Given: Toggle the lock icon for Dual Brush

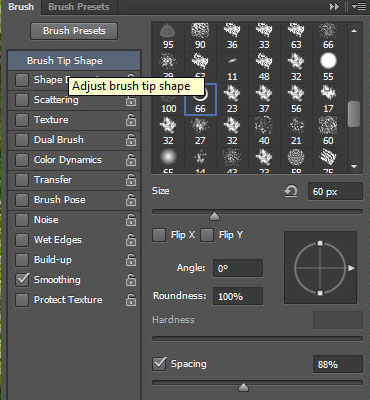Looking at the screenshot, I should (x=131, y=140).
